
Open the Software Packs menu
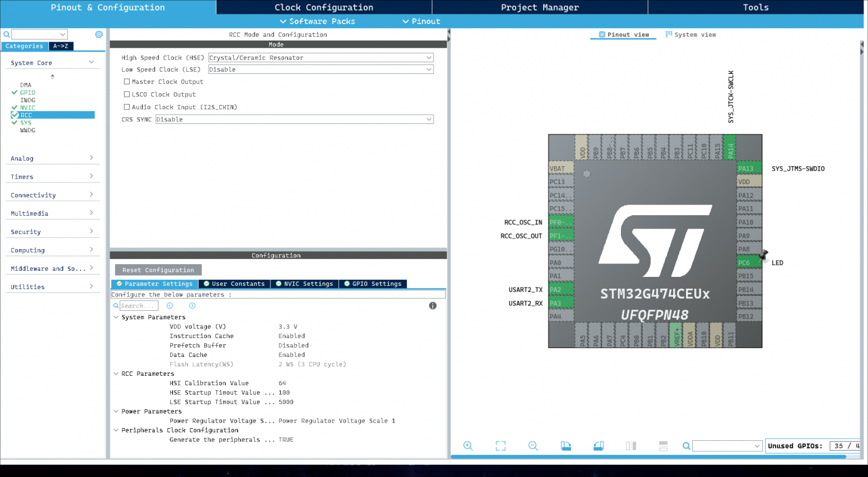317,21
